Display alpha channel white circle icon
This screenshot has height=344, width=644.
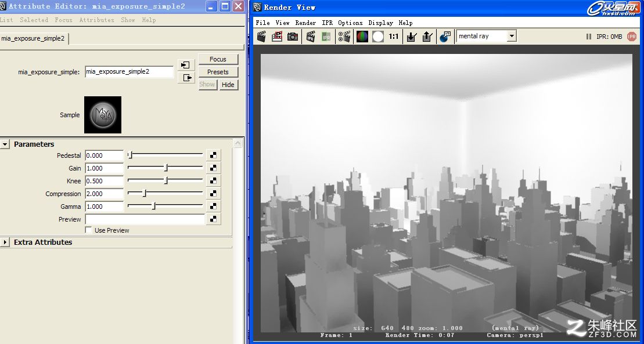click(x=378, y=37)
